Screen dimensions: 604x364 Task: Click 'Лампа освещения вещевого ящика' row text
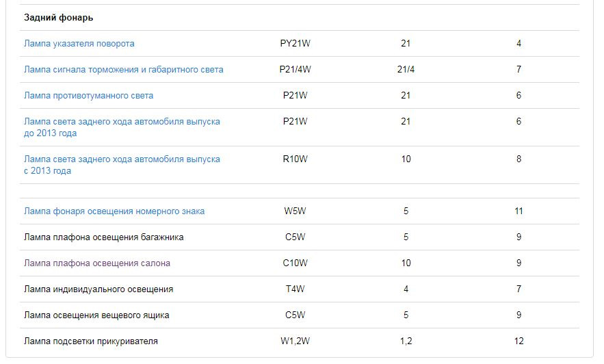96,315
